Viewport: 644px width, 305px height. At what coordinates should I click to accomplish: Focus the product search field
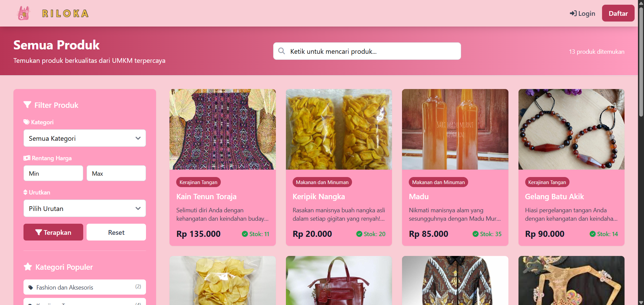[367, 51]
